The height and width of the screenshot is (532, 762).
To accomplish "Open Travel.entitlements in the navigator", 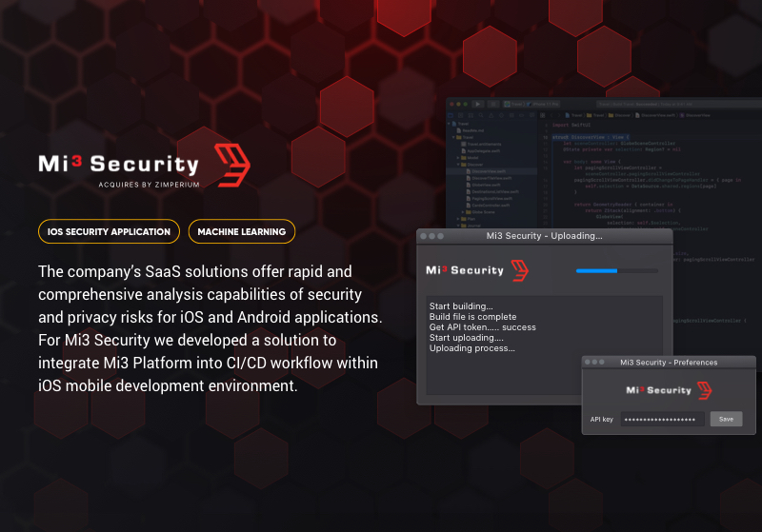I will pyautogui.click(x=481, y=144).
